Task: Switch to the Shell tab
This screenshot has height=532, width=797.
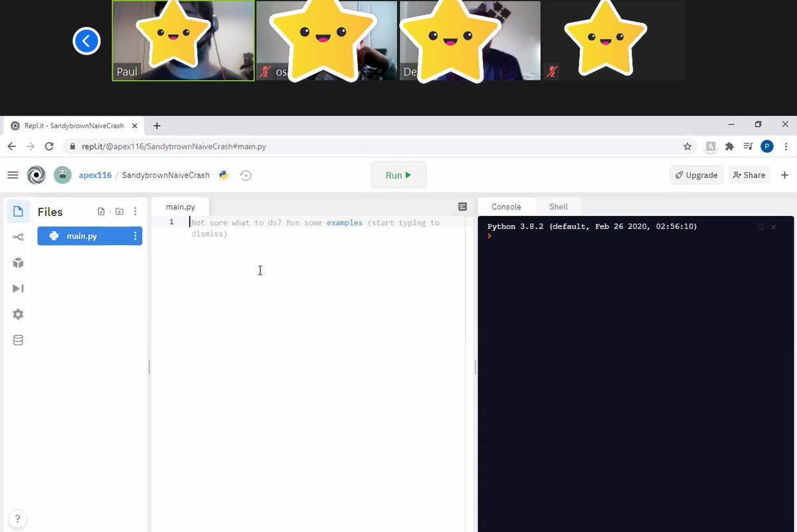Action: tap(559, 207)
